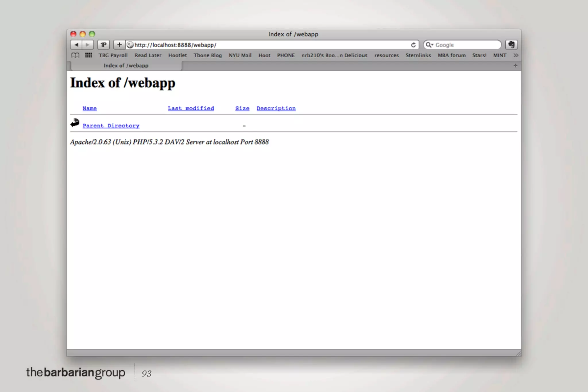Click the Evernote elephant toolbar icon

[x=511, y=45]
